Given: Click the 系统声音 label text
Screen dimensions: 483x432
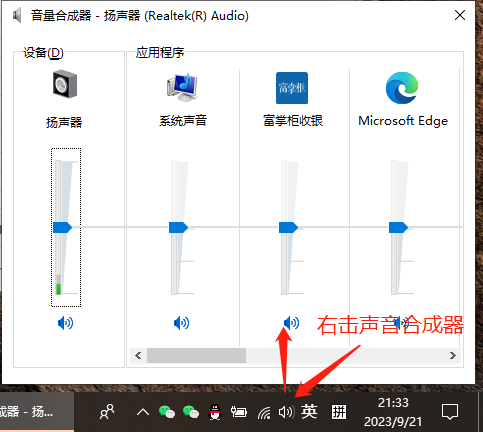Looking at the screenshot, I should tap(183, 121).
